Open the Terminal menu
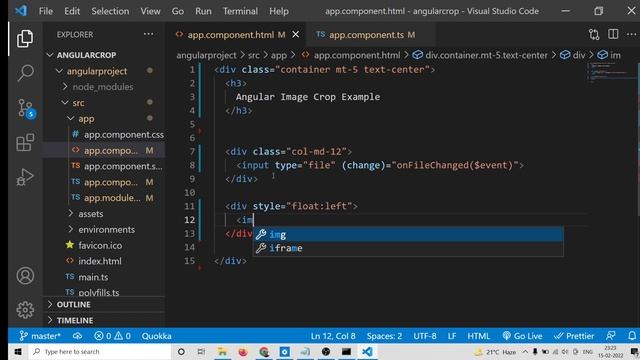Image resolution: width=640 pixels, height=360 pixels. 240,11
